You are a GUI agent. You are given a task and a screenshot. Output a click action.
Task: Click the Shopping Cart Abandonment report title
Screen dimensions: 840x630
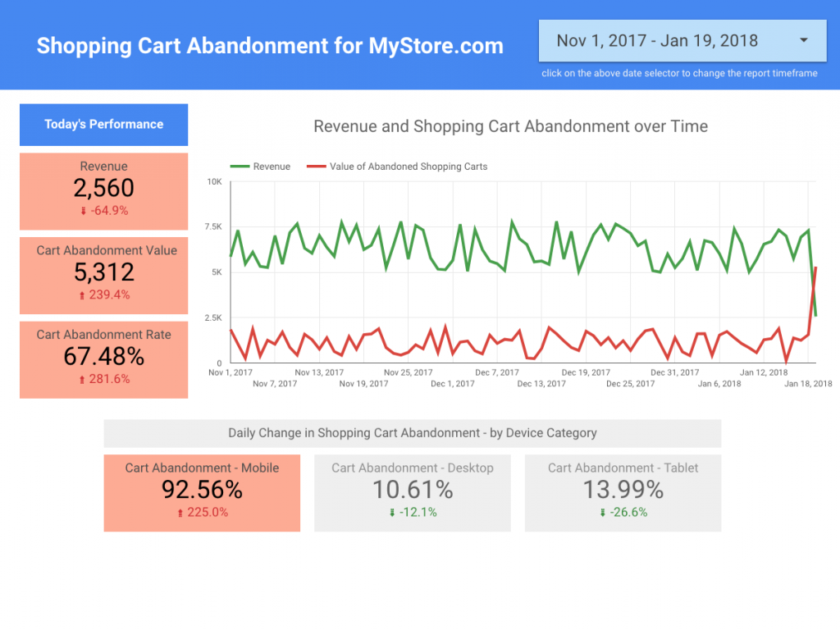pos(269,46)
